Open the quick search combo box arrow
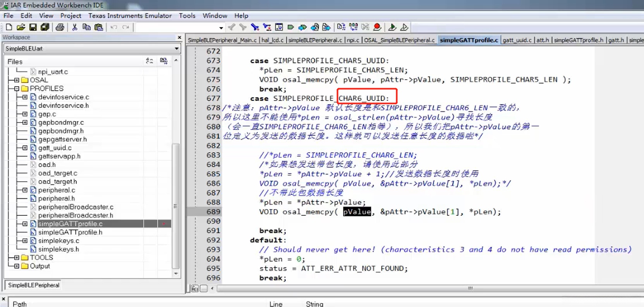Image resolution: width=644 pixels, height=307 pixels. [221, 28]
